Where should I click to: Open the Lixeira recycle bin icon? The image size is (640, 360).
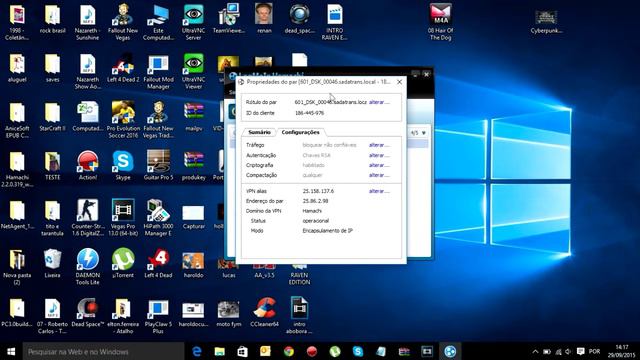(x=52, y=263)
